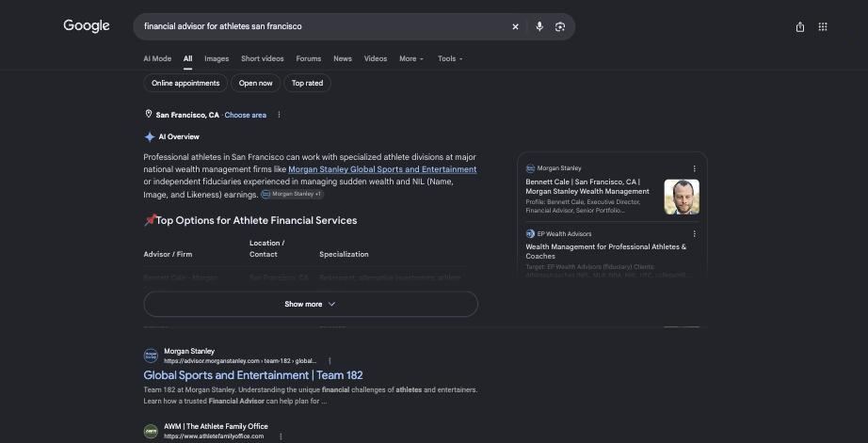This screenshot has height=443, width=868.
Task: Click San Francisco, CA location text
Action: pos(187,115)
